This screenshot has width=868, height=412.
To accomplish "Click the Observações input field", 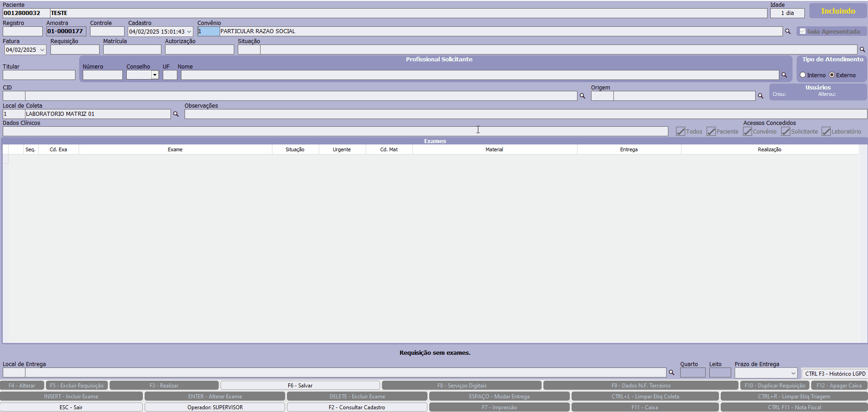I will (525, 114).
